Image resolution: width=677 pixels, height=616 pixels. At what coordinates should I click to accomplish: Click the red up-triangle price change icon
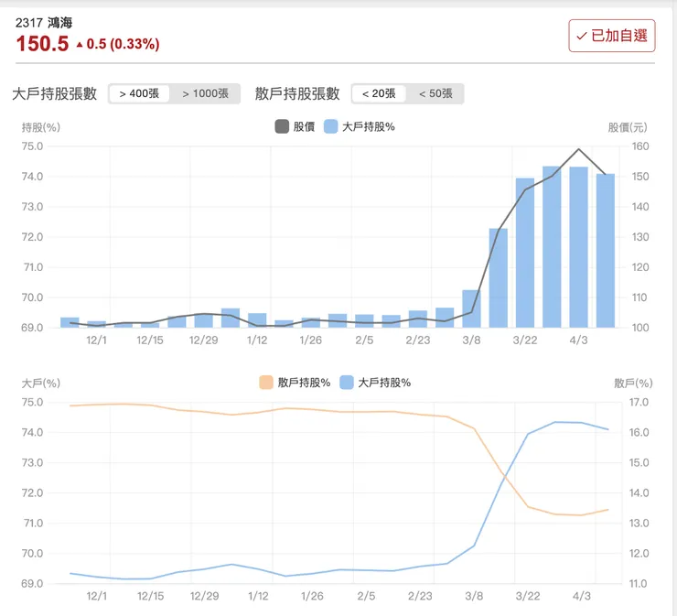coord(80,45)
